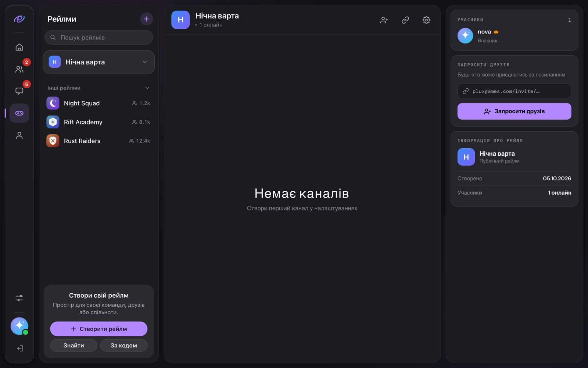The width and height of the screenshot is (588, 368).
Task: Click the Знайти button
Action: pos(73,345)
